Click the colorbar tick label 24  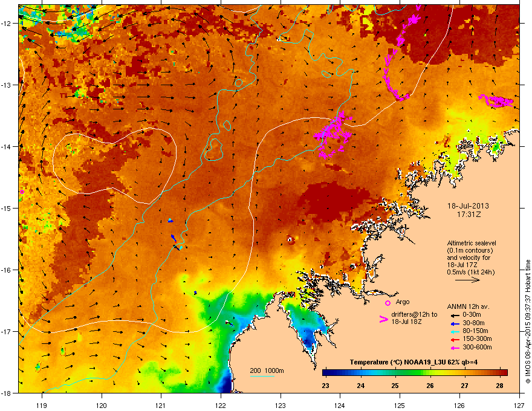tap(360, 386)
